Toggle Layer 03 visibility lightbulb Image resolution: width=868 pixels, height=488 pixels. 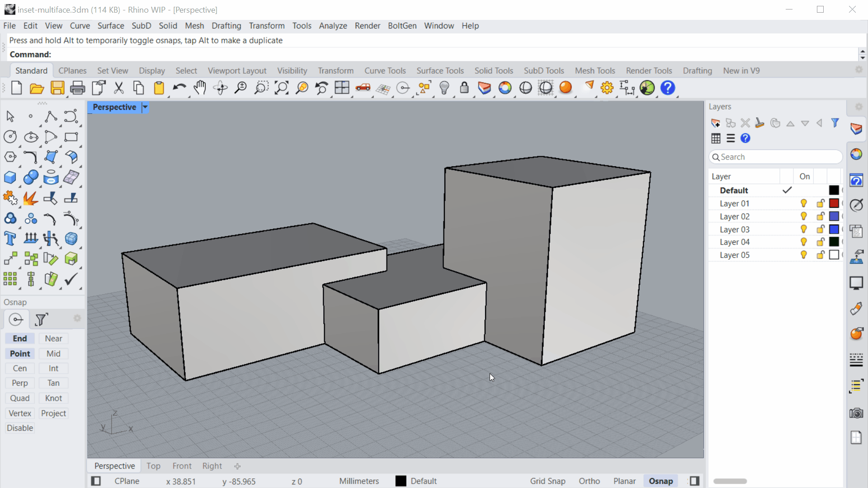[x=803, y=229]
